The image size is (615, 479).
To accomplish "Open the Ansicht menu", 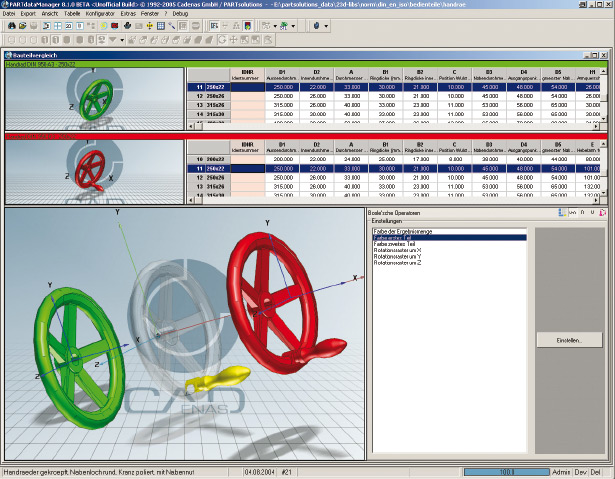I will (x=50, y=13).
